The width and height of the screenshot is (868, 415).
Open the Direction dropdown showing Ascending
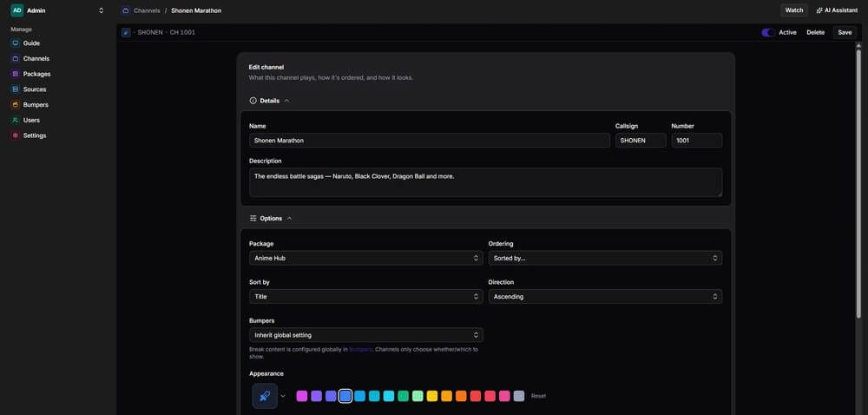(605, 297)
